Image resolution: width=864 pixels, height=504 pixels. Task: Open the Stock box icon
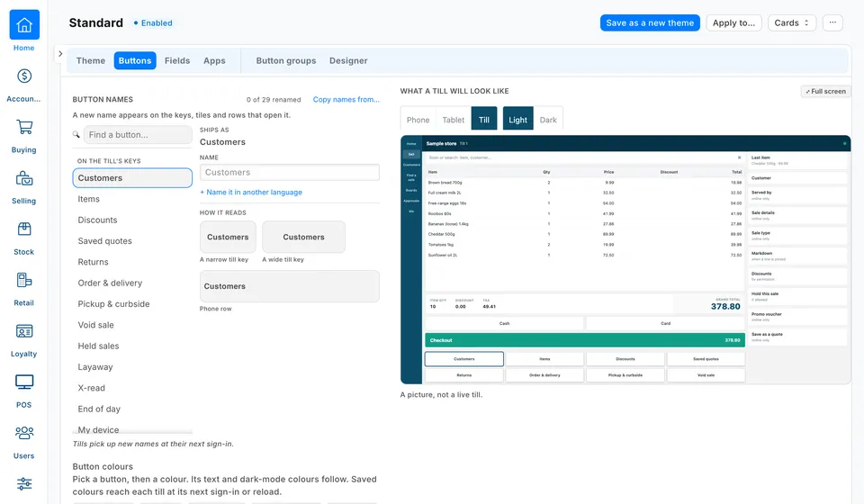point(24,229)
